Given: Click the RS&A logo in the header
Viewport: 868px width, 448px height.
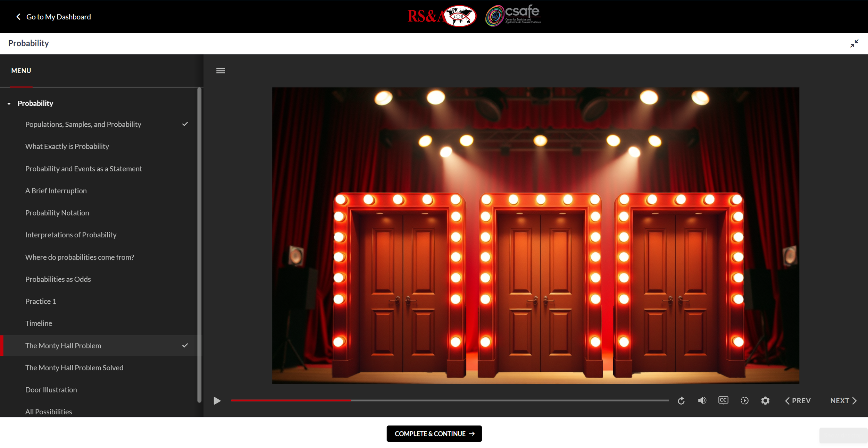Looking at the screenshot, I should coord(441,16).
